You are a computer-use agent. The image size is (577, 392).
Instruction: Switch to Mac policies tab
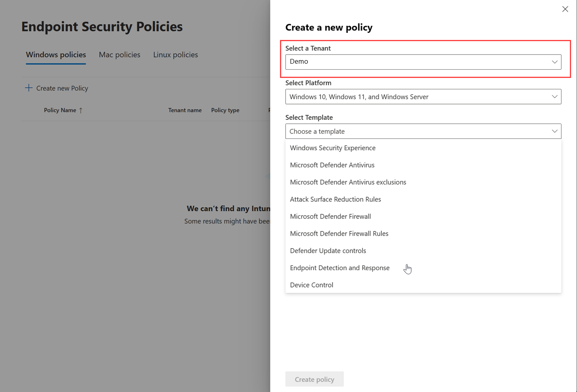pos(119,55)
